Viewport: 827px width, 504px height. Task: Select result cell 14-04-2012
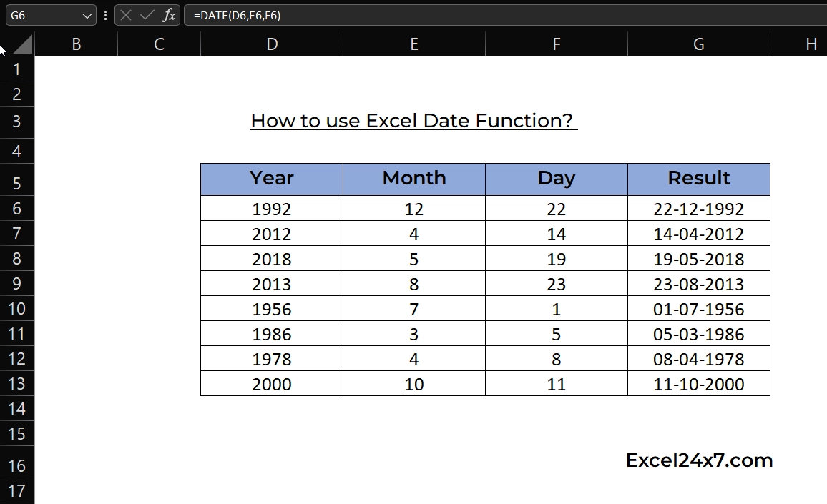click(699, 233)
